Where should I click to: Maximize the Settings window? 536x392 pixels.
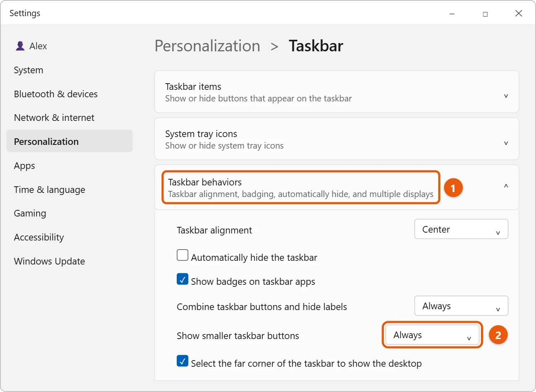pos(485,14)
